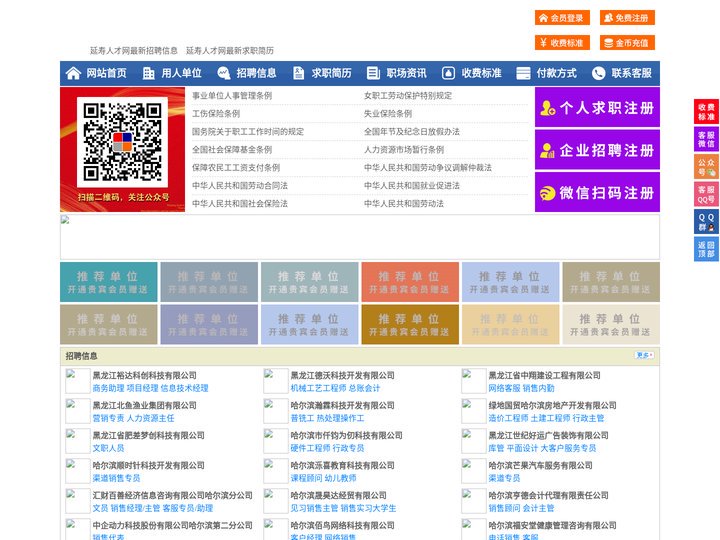Open 人力资源主任 job link
This screenshot has width=720, height=540.
tap(151, 418)
